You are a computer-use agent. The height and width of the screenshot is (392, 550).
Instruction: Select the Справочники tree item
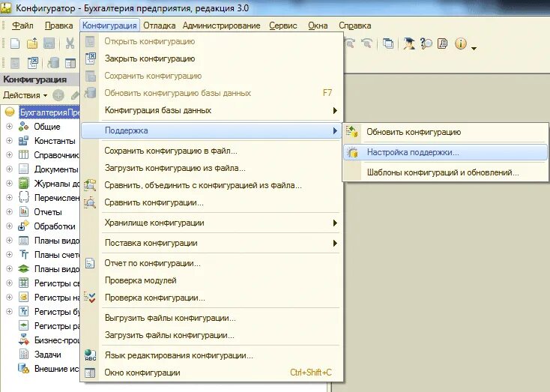tap(57, 154)
